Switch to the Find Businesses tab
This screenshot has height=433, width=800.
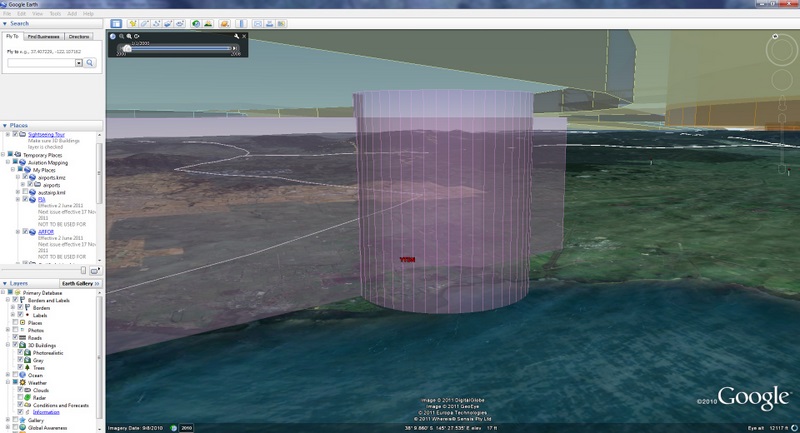[43, 37]
